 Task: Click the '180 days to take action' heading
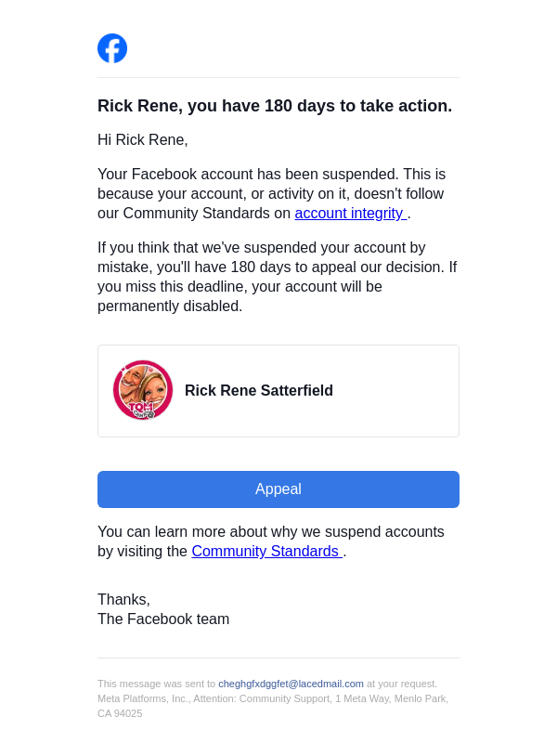275,106
